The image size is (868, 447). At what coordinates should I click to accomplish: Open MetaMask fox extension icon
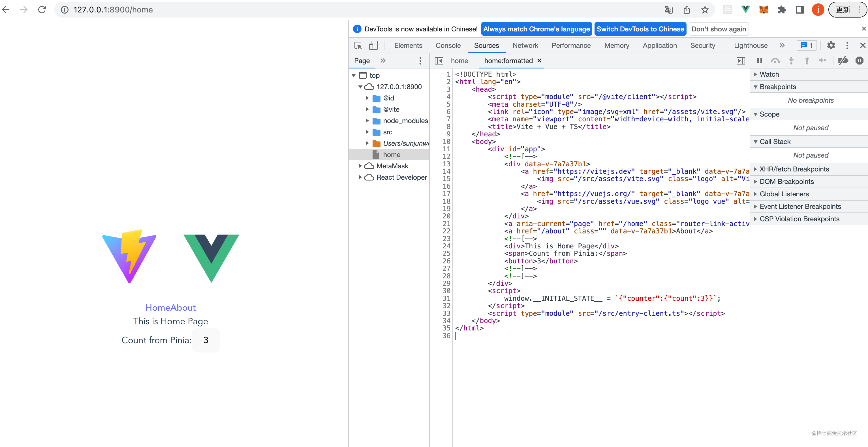[764, 10]
